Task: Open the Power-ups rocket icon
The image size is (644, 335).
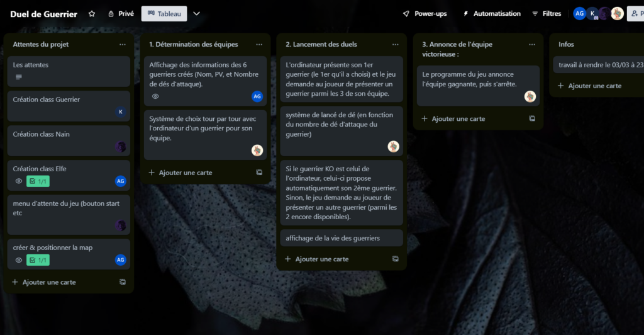Action: pos(406,14)
